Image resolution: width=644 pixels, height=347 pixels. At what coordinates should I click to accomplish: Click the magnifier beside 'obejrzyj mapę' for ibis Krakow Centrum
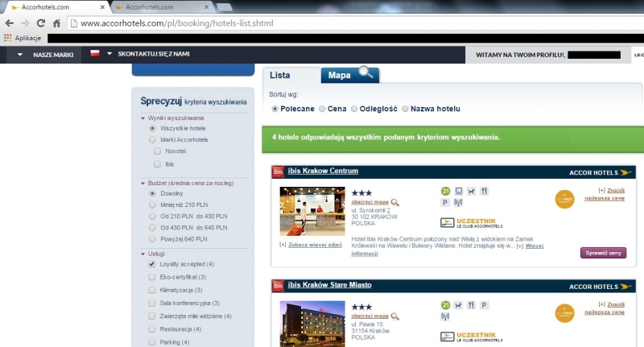point(394,202)
